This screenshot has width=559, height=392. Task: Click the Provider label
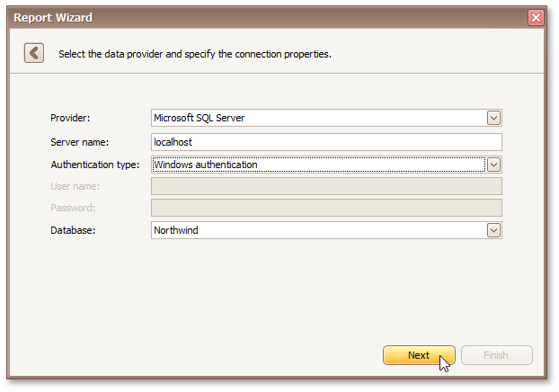pyautogui.click(x=70, y=118)
